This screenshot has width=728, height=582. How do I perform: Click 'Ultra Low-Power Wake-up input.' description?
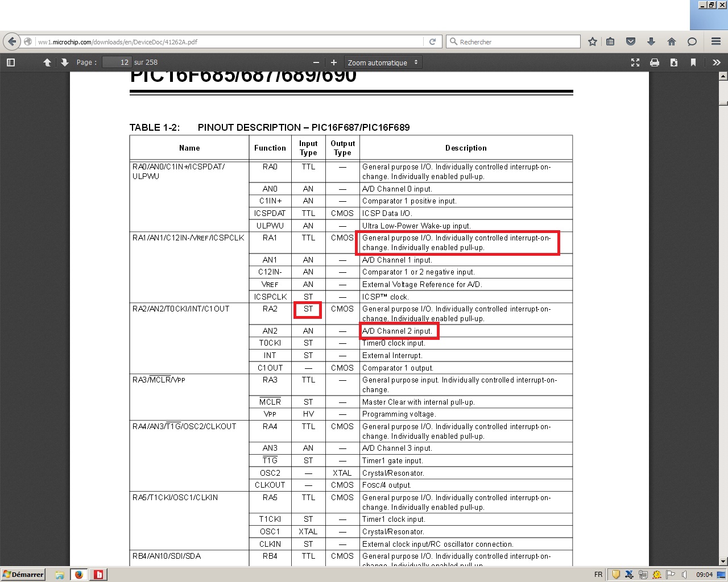(x=417, y=226)
